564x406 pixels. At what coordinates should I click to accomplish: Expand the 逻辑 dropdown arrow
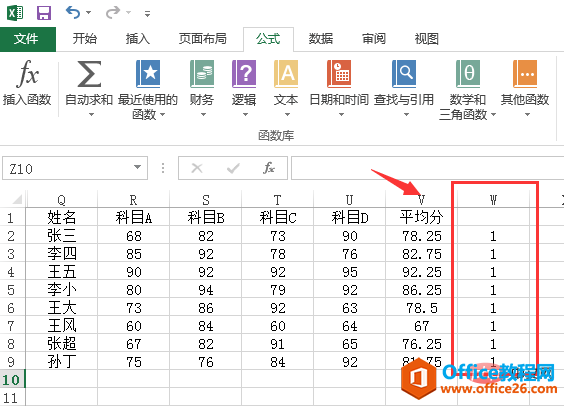(245, 115)
